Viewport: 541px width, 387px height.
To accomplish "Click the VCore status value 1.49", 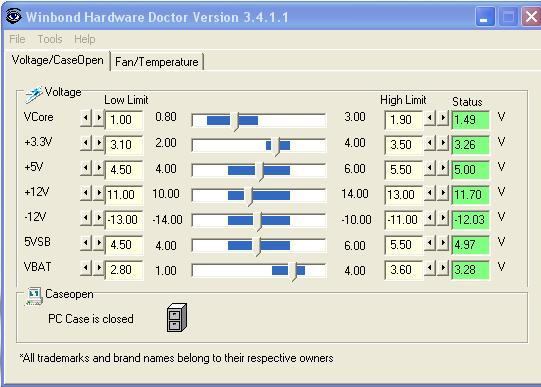I will (471, 120).
